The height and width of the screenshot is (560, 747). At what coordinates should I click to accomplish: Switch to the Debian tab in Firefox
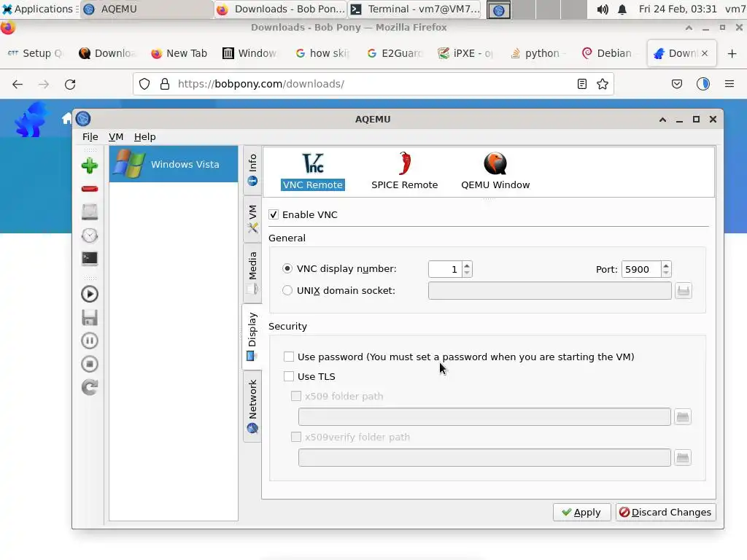pos(608,53)
